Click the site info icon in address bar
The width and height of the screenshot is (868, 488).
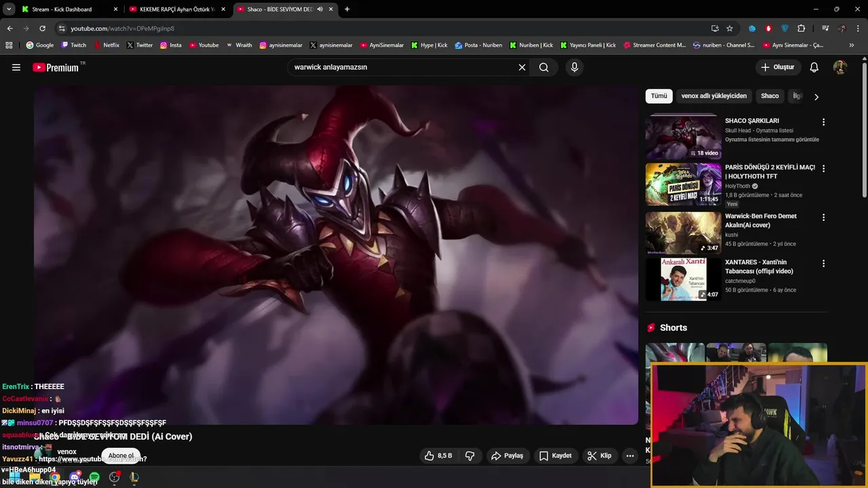pos(62,28)
